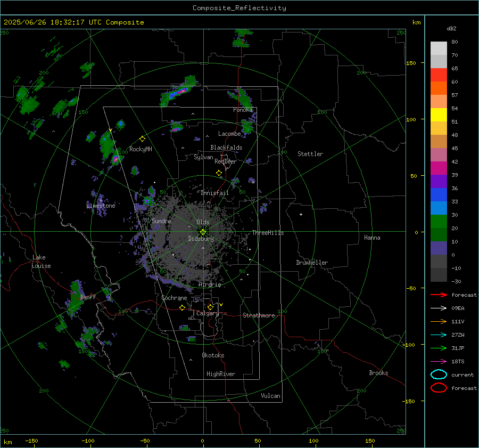Click the Sundre town label

tap(161, 221)
